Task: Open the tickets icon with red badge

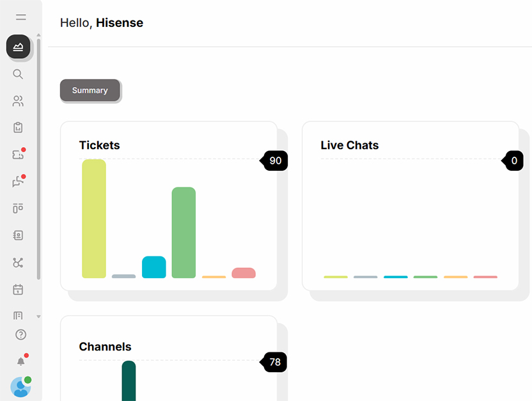Action: pyautogui.click(x=18, y=155)
